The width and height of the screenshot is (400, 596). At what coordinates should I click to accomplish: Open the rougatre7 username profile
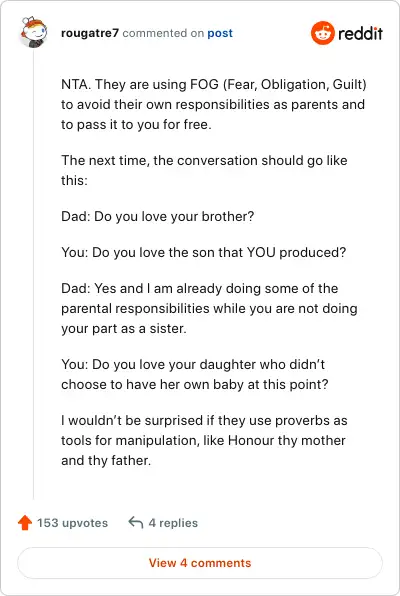[x=90, y=33]
